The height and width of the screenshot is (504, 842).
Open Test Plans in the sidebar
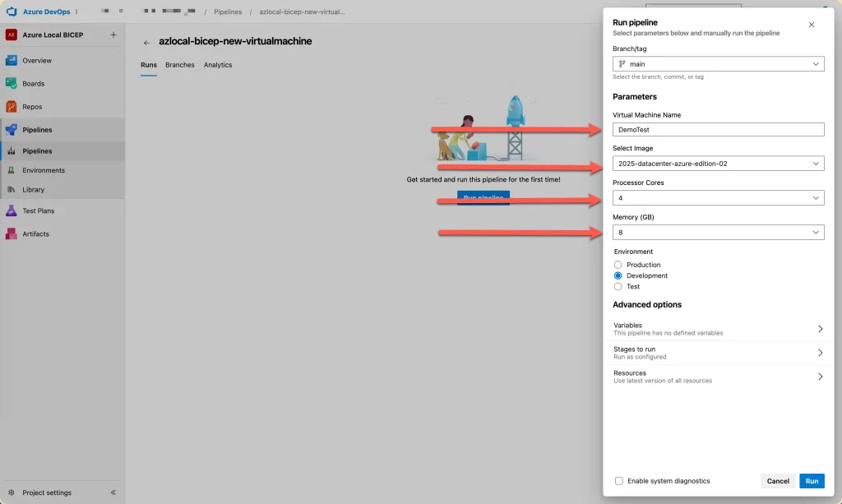click(x=38, y=211)
